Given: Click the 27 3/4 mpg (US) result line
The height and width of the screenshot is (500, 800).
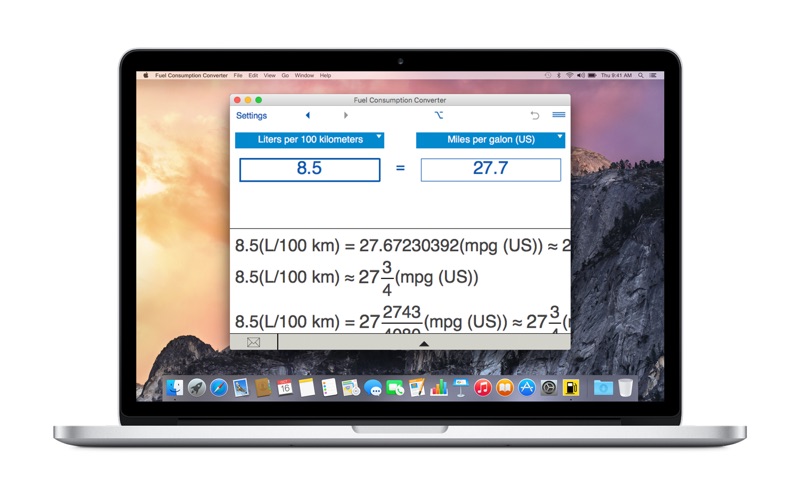Looking at the screenshot, I should (x=357, y=278).
